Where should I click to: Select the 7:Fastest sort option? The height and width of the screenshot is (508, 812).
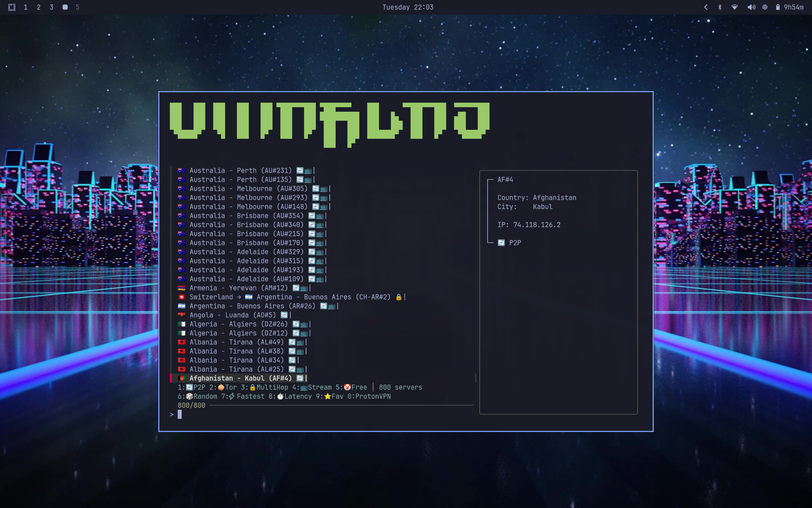pos(242,396)
